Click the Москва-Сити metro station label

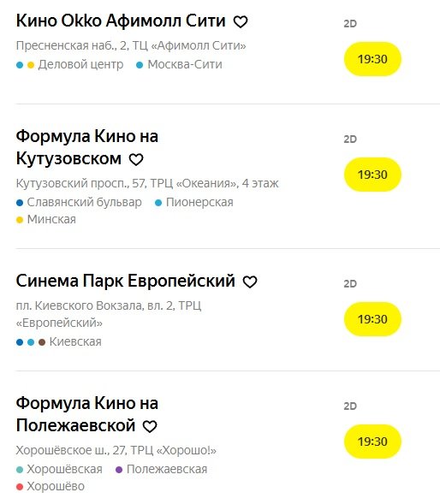(x=185, y=65)
